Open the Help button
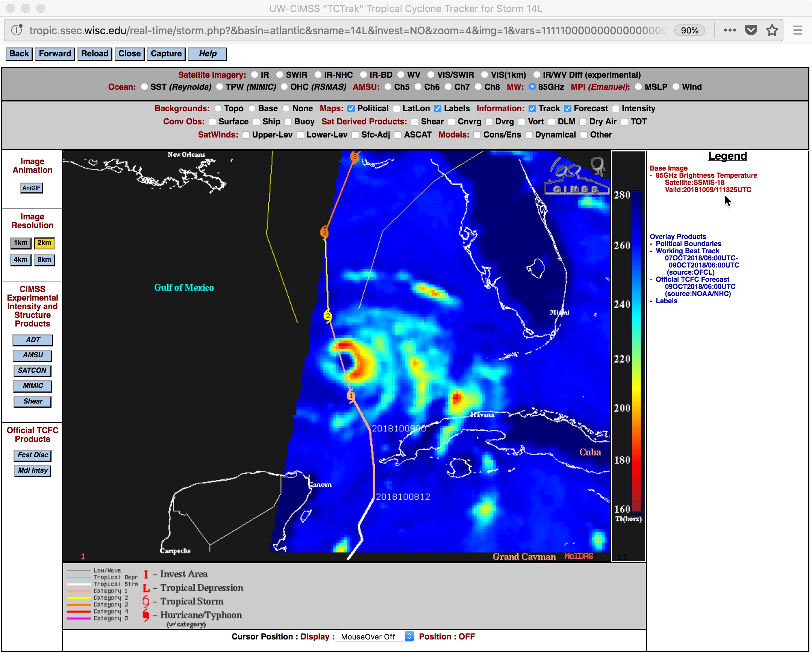The image size is (812, 653). click(x=208, y=54)
